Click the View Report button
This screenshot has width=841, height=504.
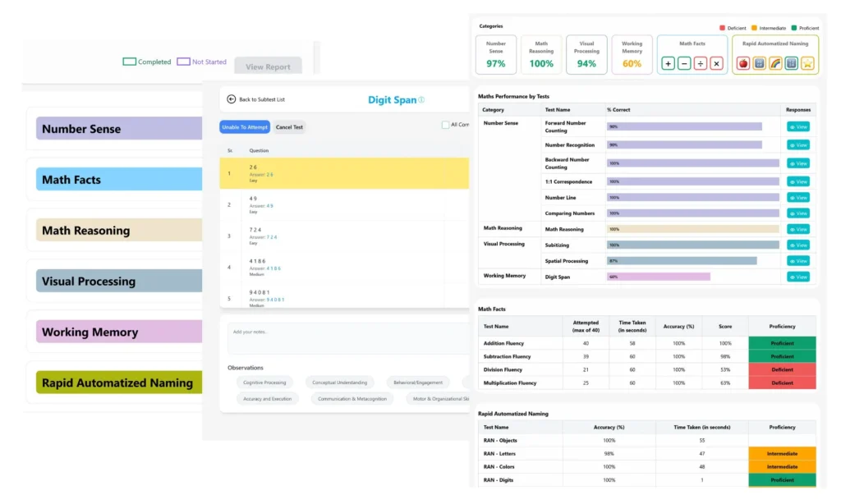(x=269, y=66)
